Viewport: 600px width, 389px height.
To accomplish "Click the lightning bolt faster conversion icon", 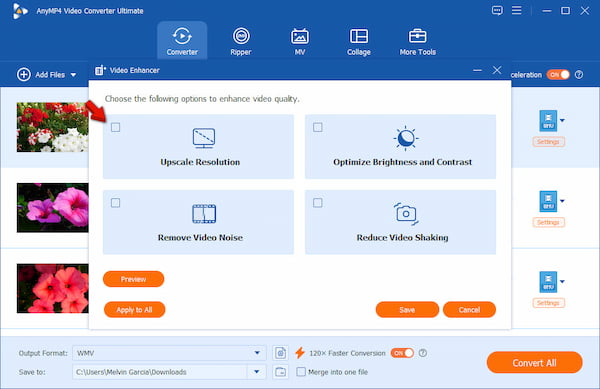I will [300, 352].
